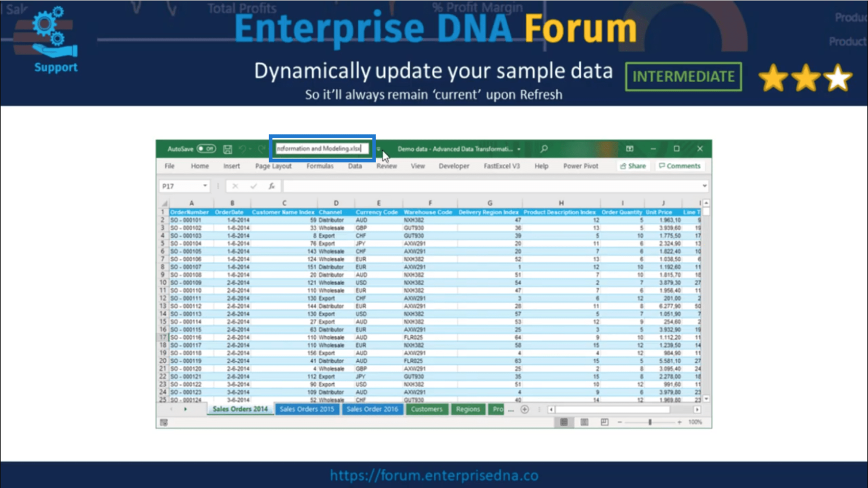Open the Review tab

386,166
